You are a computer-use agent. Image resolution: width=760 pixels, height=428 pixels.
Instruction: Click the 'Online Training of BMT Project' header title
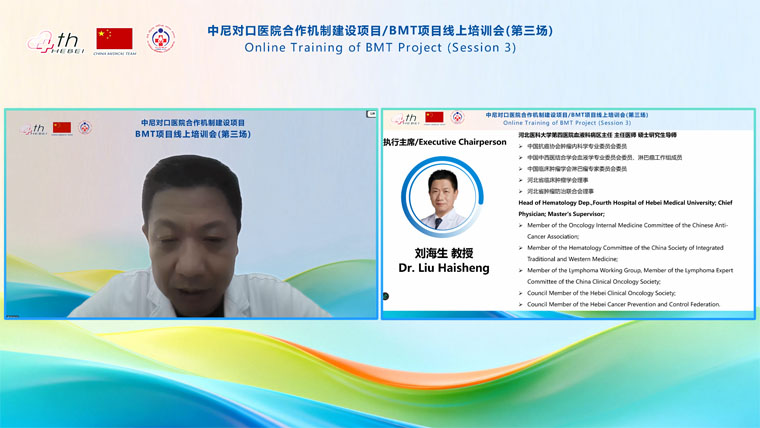pyautogui.click(x=380, y=47)
